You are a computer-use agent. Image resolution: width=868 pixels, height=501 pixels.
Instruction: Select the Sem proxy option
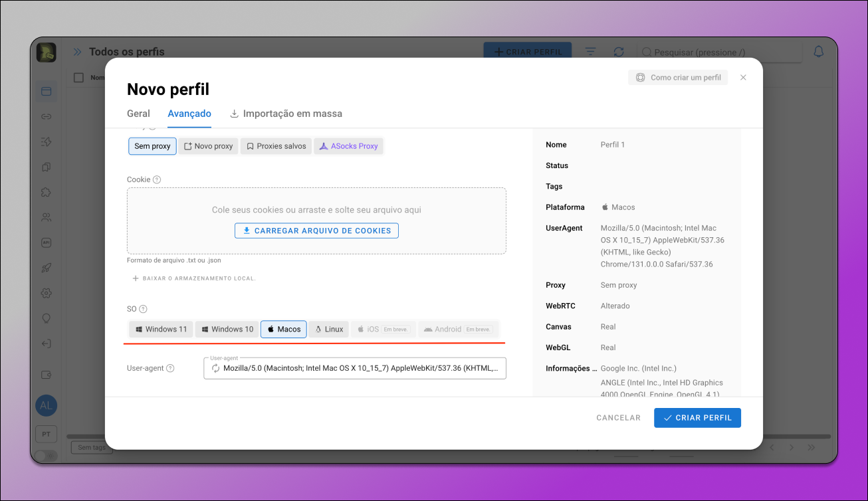[x=153, y=146]
